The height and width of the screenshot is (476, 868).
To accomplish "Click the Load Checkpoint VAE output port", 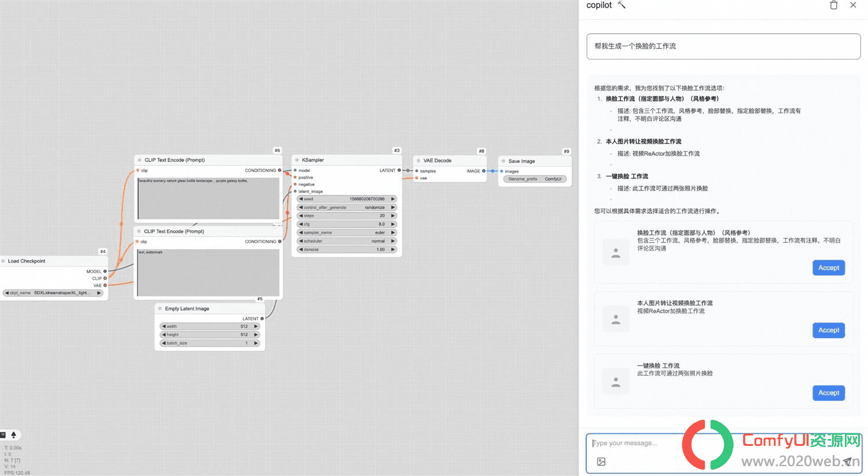I will (105, 285).
